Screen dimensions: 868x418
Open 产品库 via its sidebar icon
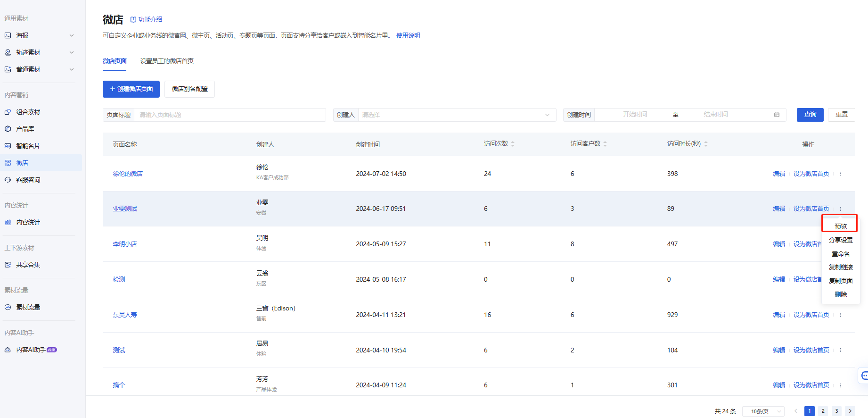pyautogui.click(x=8, y=129)
